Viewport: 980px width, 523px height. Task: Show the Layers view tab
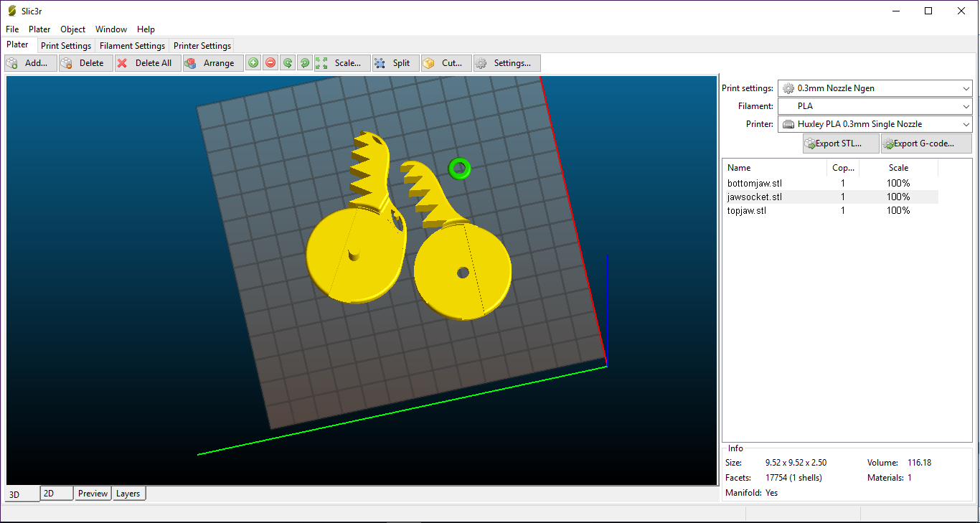click(x=128, y=494)
